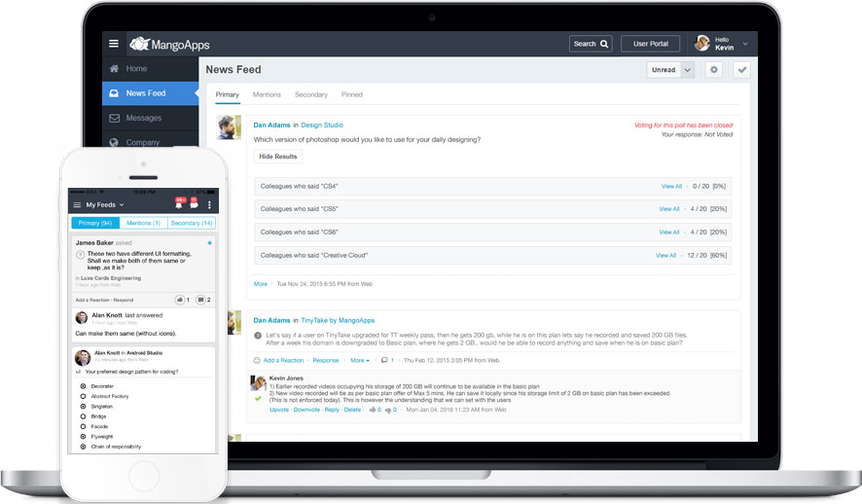
Task: Click the mark-all-read checkmark icon
Action: pyautogui.click(x=742, y=70)
